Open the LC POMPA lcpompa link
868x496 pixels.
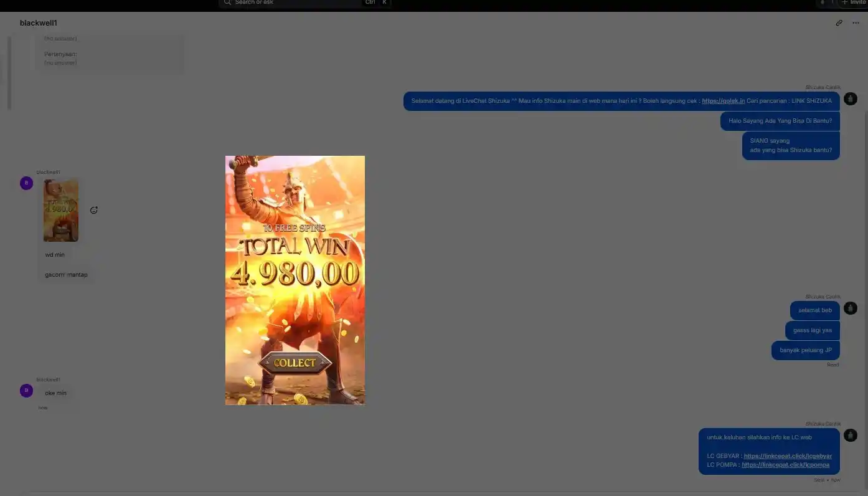pos(785,465)
